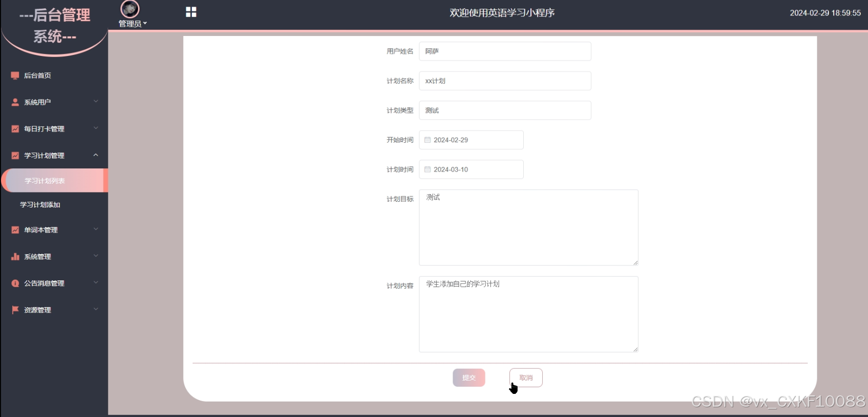The width and height of the screenshot is (868, 417).
Task: Open 后台首页 menu item
Action: pos(54,75)
